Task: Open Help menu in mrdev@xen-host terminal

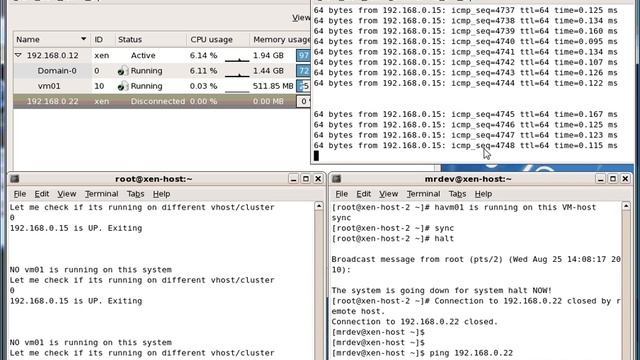Action: (483, 194)
